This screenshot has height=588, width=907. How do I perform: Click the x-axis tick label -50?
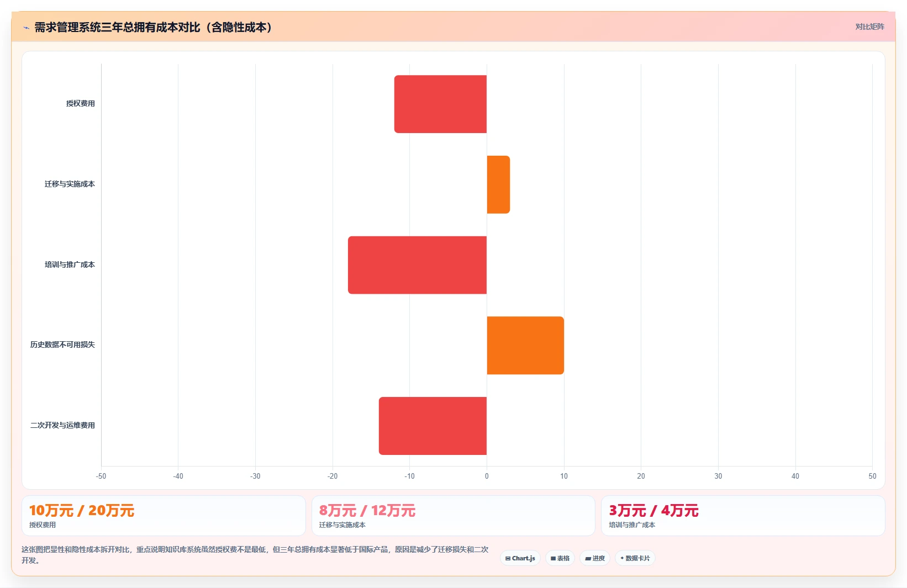(x=101, y=476)
